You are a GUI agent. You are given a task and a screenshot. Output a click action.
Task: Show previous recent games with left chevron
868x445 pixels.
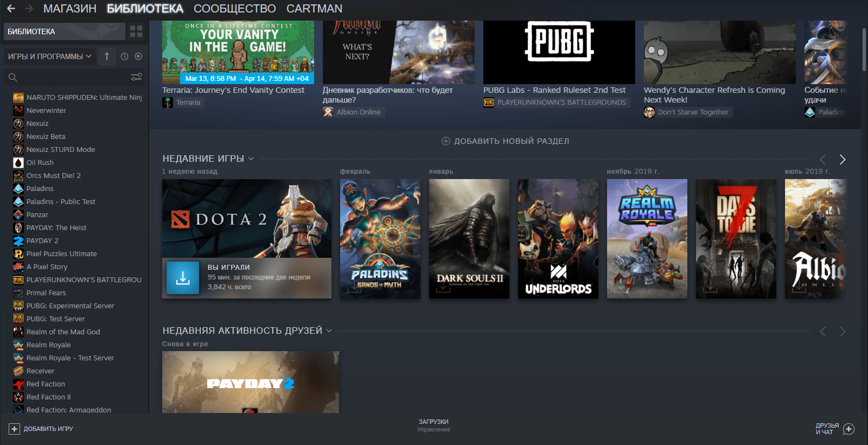pos(823,160)
